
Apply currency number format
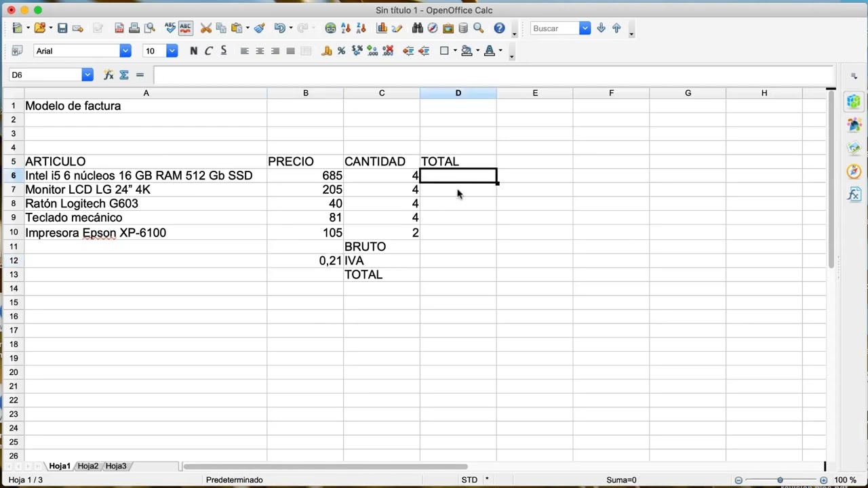coord(326,51)
